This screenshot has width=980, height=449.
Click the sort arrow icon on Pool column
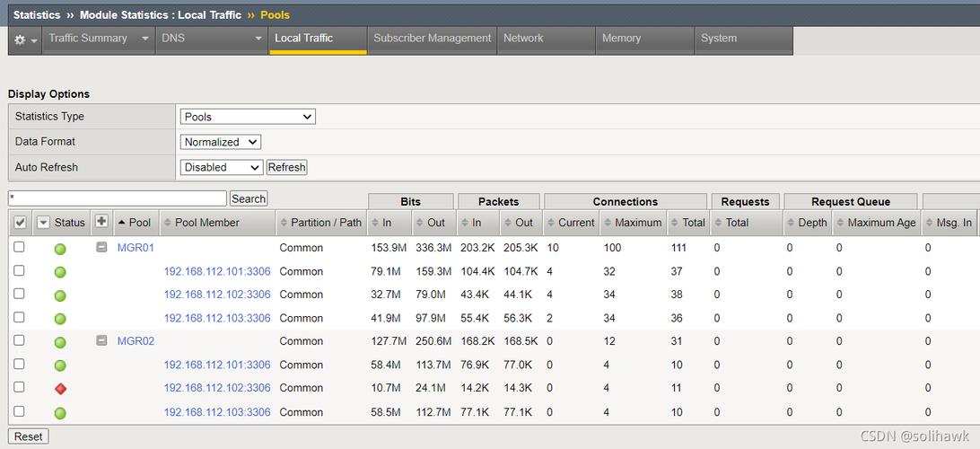pyautogui.click(x=121, y=223)
